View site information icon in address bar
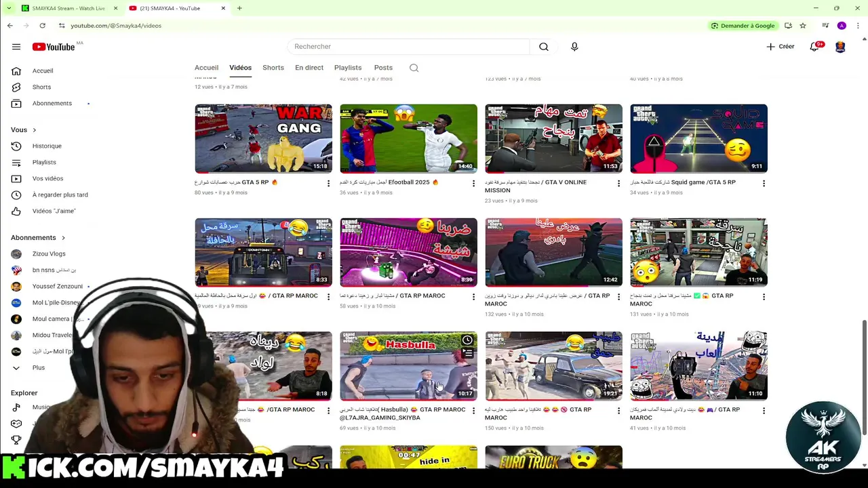 click(62, 26)
